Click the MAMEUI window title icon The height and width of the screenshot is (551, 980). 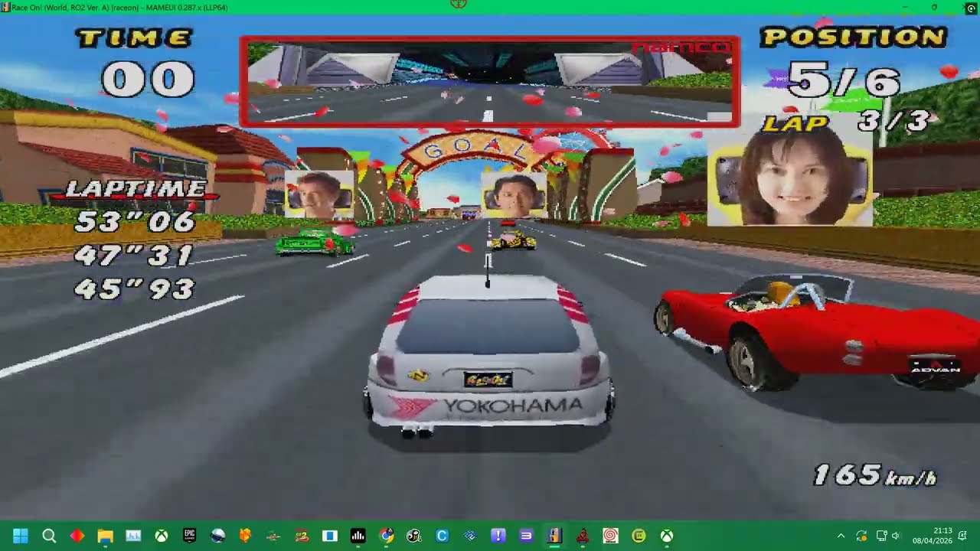(x=5, y=7)
